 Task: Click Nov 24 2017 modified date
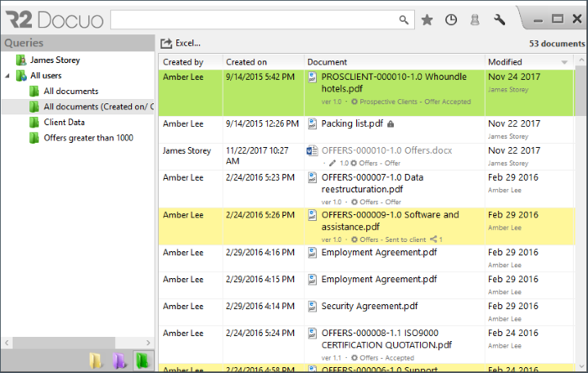coord(514,76)
